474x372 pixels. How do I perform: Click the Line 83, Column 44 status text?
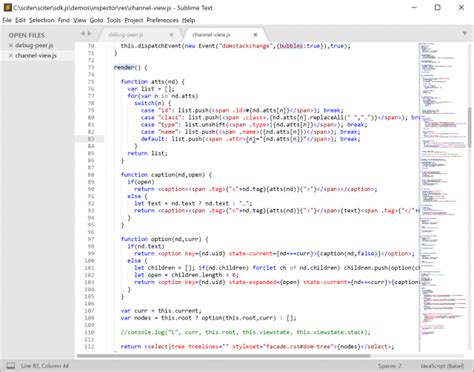coord(45,366)
